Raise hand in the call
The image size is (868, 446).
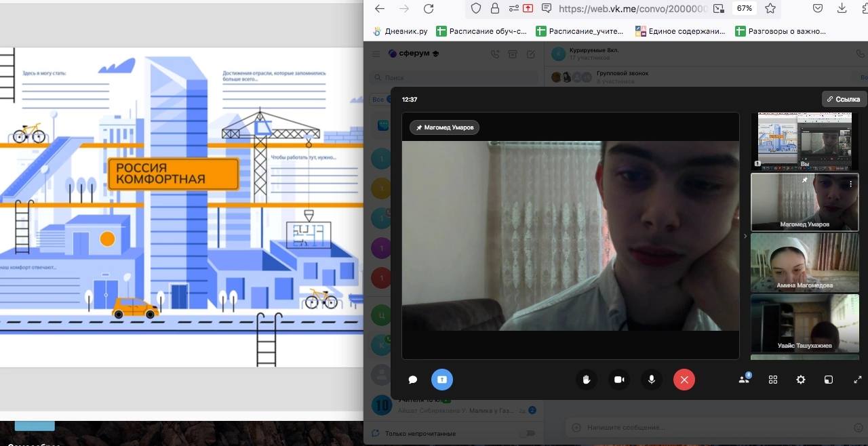point(587,380)
